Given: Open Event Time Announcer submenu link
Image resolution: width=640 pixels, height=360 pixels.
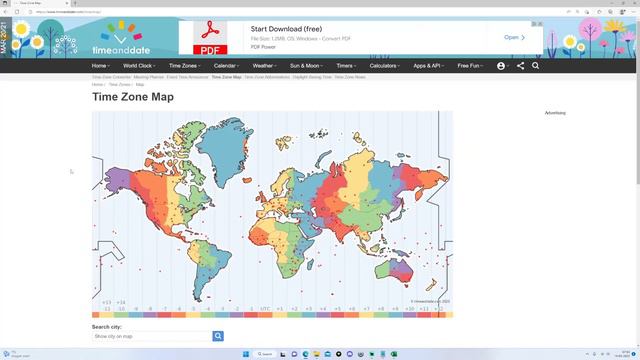Looking at the screenshot, I should 187,77.
